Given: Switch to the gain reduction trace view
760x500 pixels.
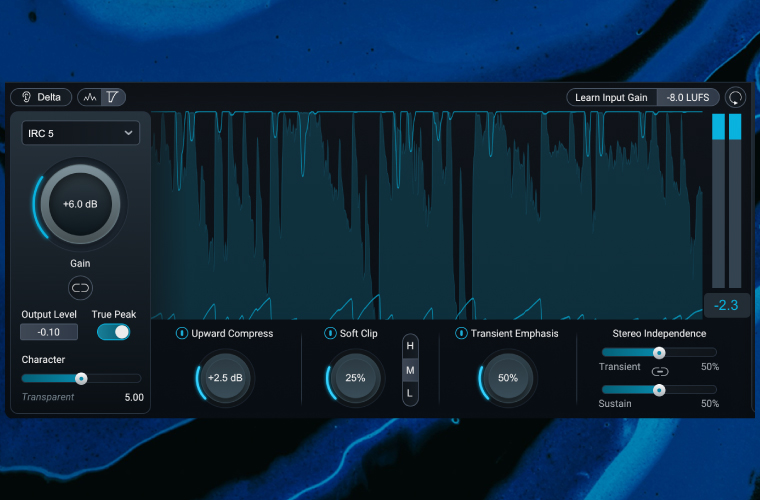Looking at the screenshot, I should pyautogui.click(x=113, y=97).
